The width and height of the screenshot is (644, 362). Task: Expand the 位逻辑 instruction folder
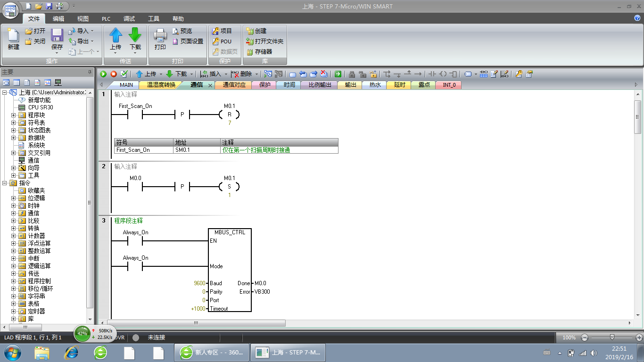click(x=14, y=198)
